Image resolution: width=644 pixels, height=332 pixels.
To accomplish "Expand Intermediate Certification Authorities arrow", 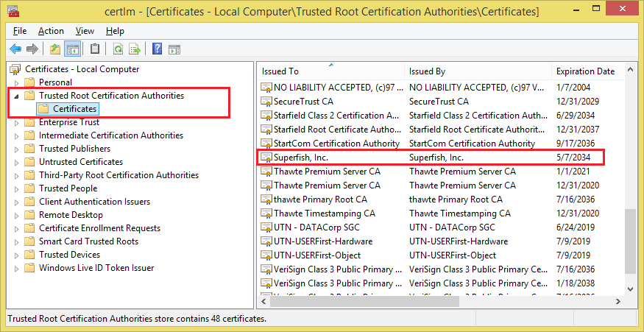I will pos(17,135).
